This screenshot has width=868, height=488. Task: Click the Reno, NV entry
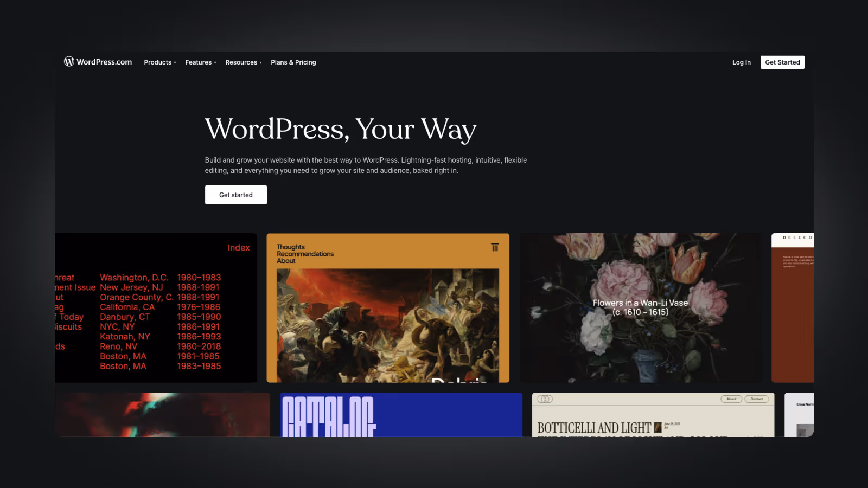coord(119,346)
